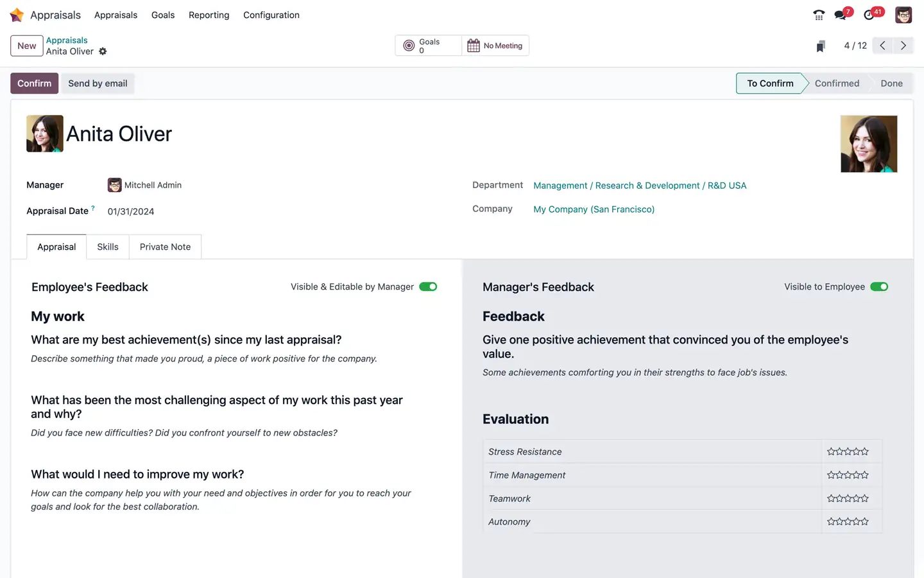Switch to the Private Note tab
This screenshot has height=578, width=924.
pos(165,247)
